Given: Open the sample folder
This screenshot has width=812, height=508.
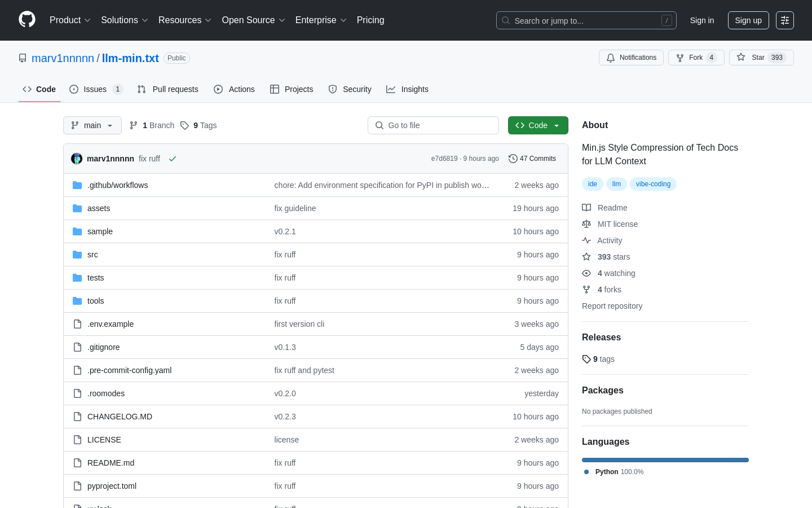Looking at the screenshot, I should click(100, 231).
